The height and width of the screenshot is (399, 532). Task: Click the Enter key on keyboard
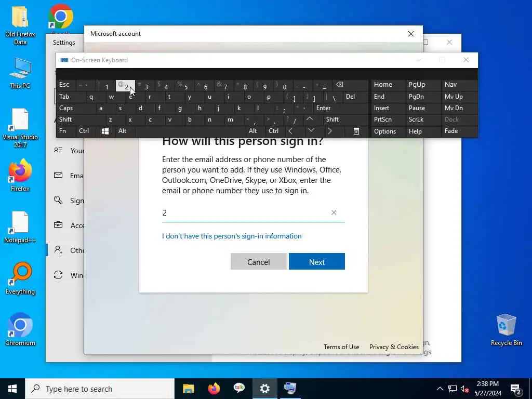pos(341,108)
